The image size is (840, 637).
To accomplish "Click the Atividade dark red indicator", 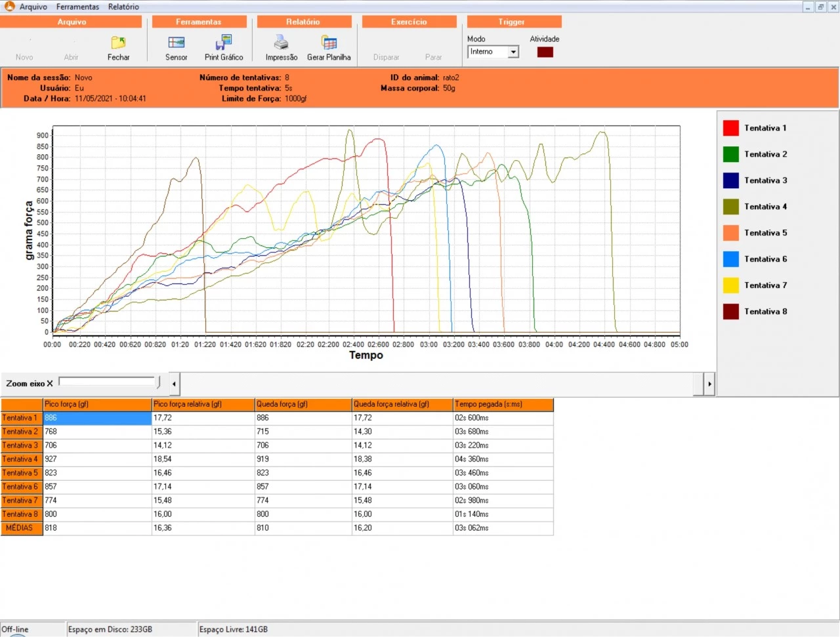I will pos(545,52).
